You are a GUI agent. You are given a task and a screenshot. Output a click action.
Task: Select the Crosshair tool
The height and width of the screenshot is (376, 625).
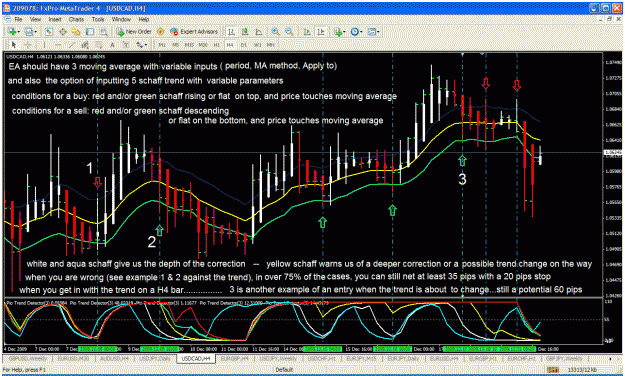(28, 45)
